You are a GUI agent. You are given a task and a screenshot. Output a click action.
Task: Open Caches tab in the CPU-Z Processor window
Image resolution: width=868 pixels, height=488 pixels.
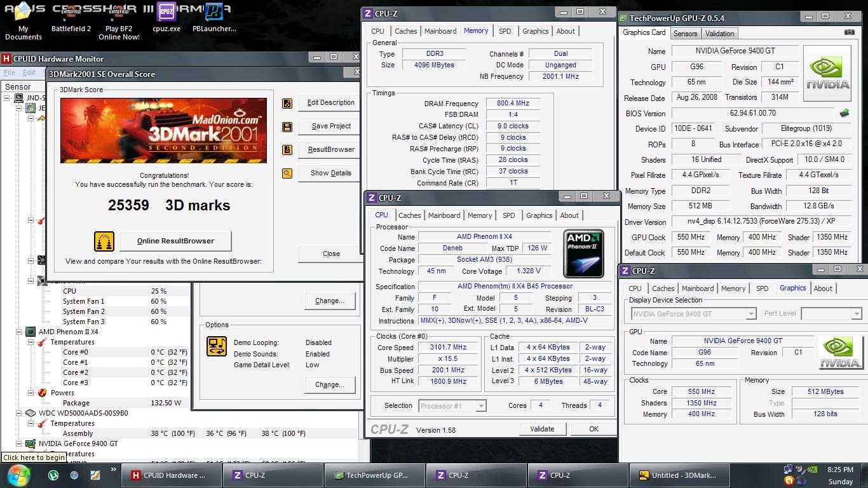410,215
